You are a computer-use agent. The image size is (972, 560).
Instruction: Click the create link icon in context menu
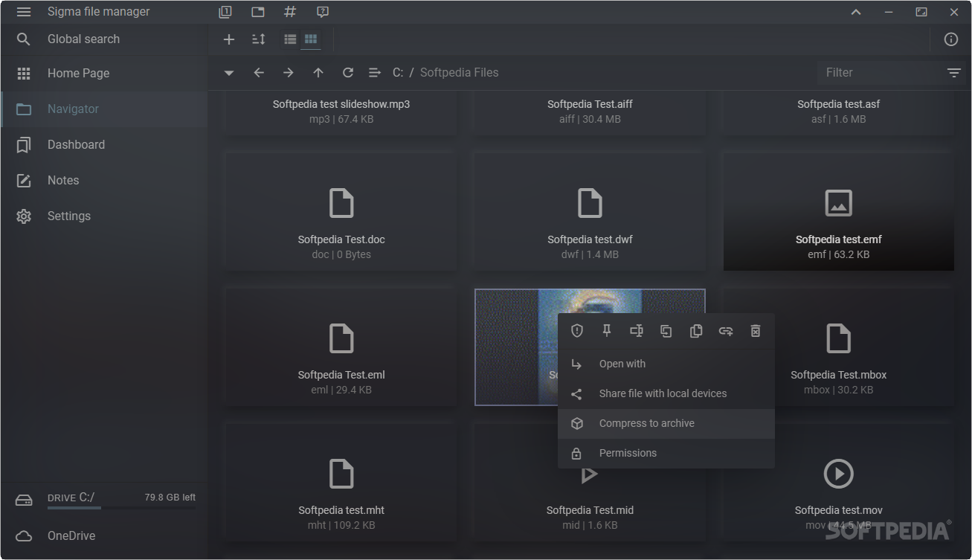tap(726, 331)
